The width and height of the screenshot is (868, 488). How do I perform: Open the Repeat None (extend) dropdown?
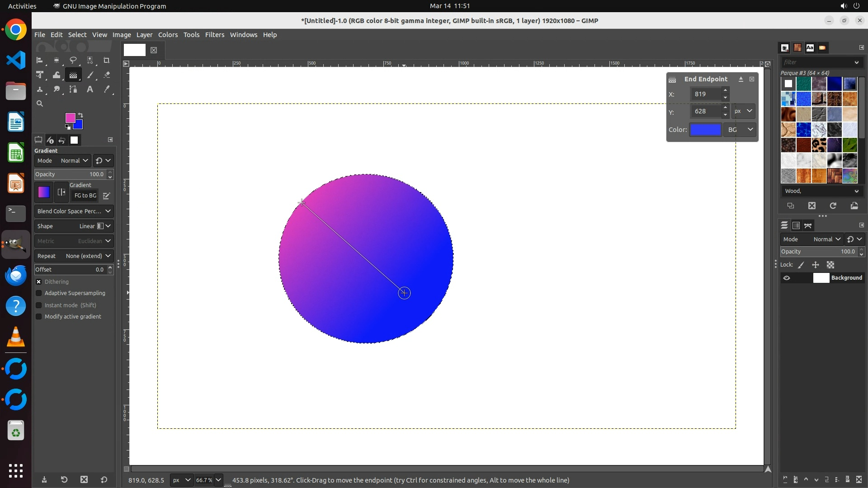coord(74,256)
